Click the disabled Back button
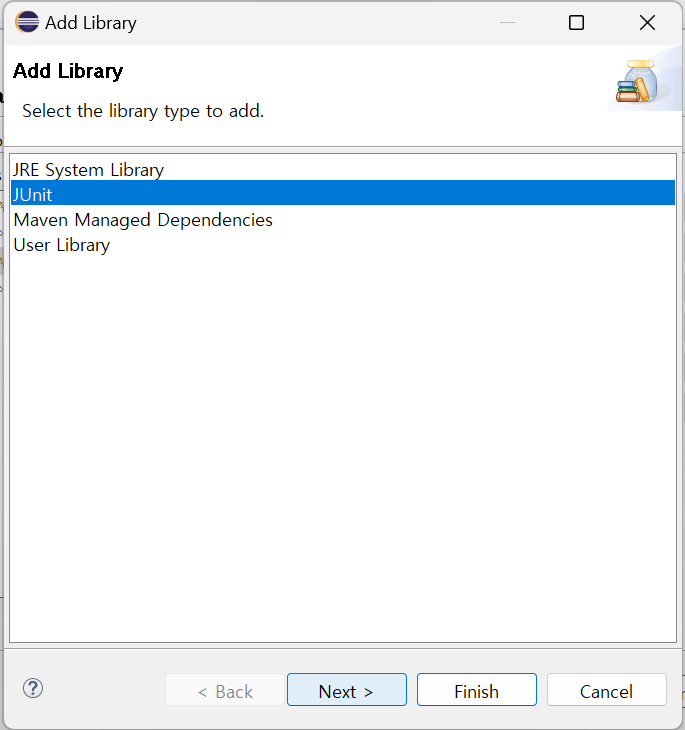Viewport: 685px width, 730px height. coord(225,689)
